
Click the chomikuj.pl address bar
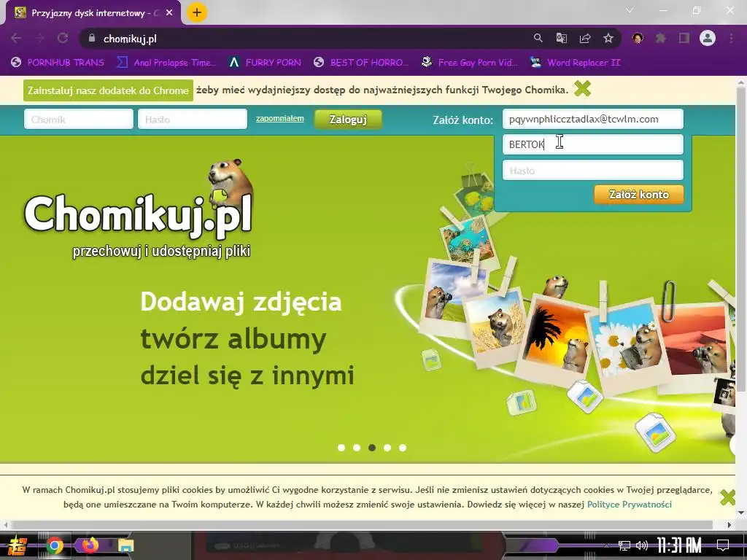pyautogui.click(x=305, y=39)
